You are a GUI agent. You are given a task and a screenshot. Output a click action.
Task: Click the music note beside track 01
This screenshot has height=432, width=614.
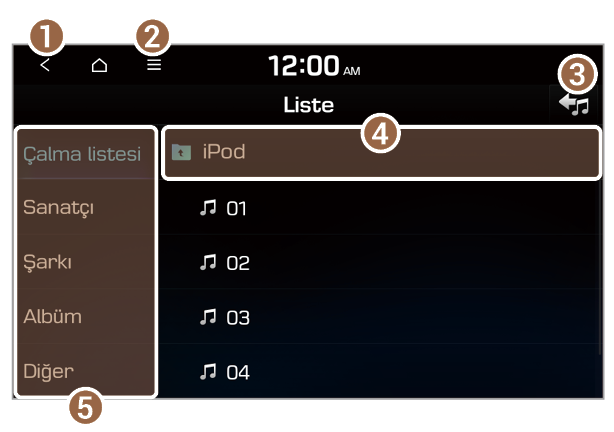pos(208,208)
